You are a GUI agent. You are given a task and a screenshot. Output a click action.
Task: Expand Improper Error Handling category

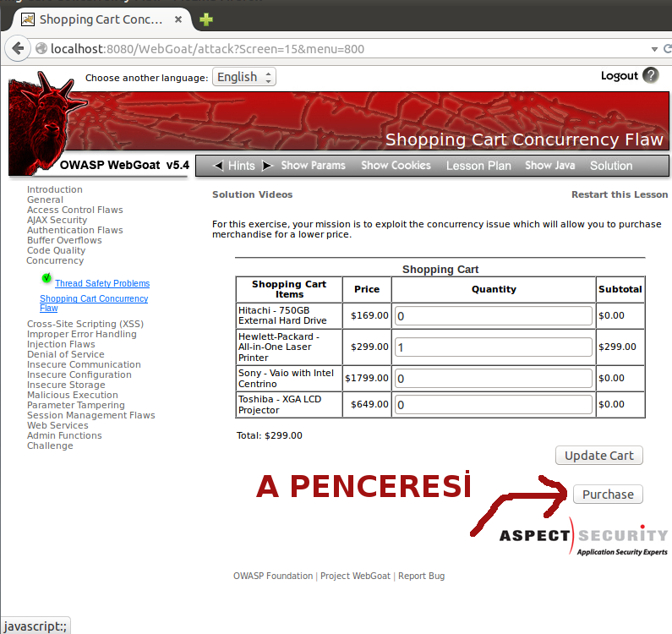tap(81, 334)
